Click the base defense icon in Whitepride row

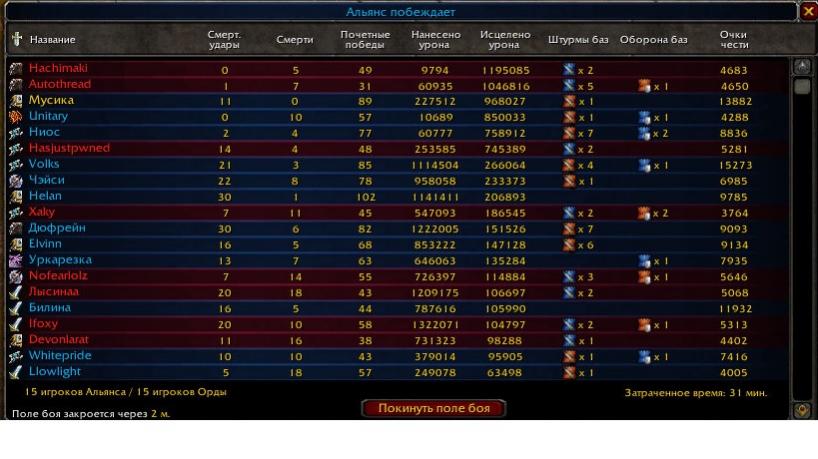(644, 356)
